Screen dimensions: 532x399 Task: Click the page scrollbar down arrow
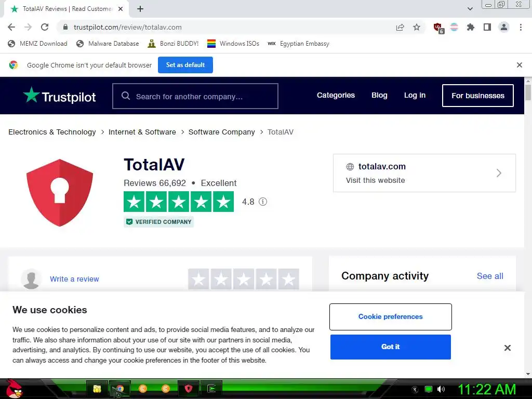tap(528, 374)
